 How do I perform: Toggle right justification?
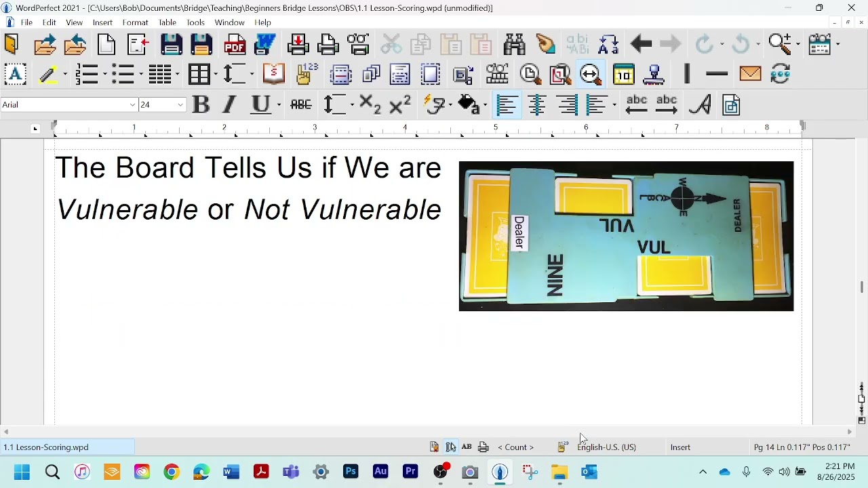click(x=568, y=104)
